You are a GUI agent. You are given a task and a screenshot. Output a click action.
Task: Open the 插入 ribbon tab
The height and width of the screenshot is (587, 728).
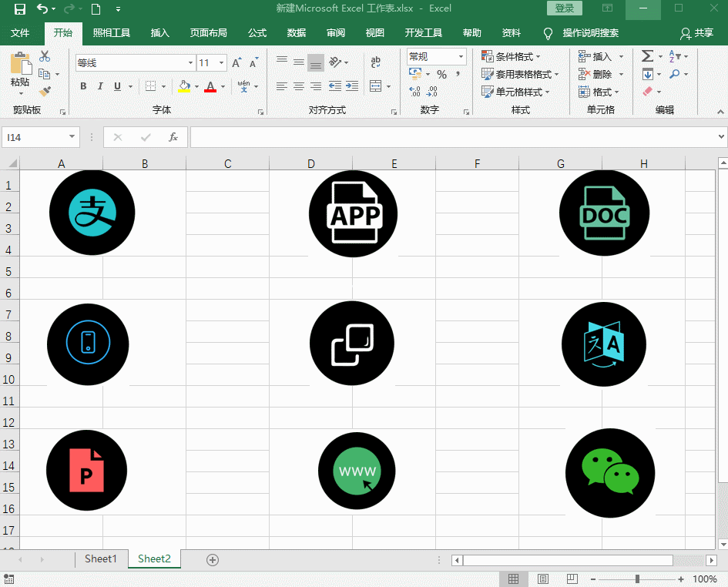coord(160,33)
